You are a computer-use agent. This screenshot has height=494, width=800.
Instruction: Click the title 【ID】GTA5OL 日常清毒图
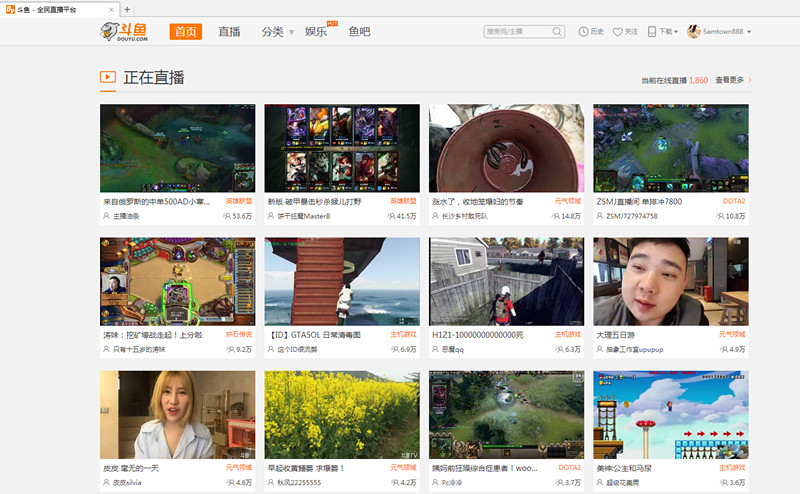(x=314, y=335)
